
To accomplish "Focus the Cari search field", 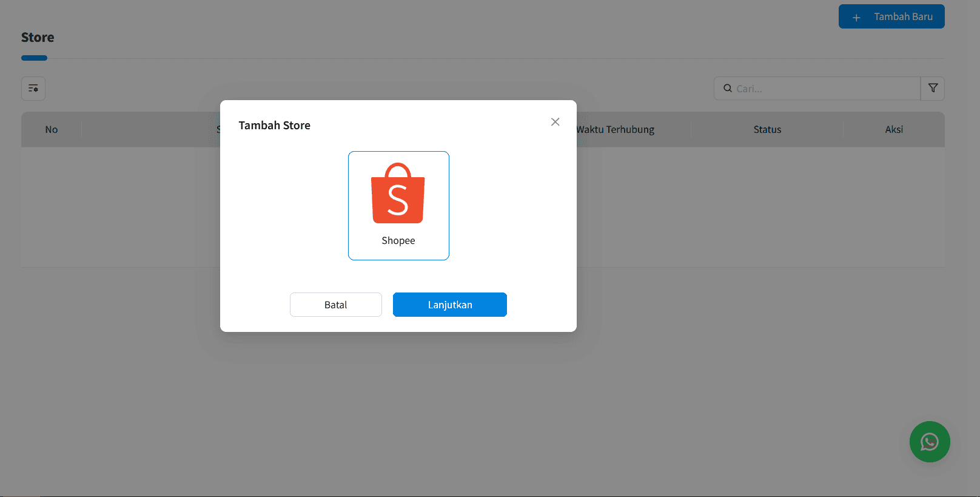I will pyautogui.click(x=825, y=89).
